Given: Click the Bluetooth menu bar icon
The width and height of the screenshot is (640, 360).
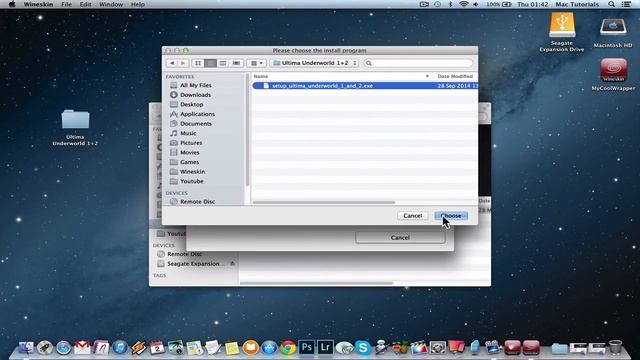Looking at the screenshot, I should (451, 4).
